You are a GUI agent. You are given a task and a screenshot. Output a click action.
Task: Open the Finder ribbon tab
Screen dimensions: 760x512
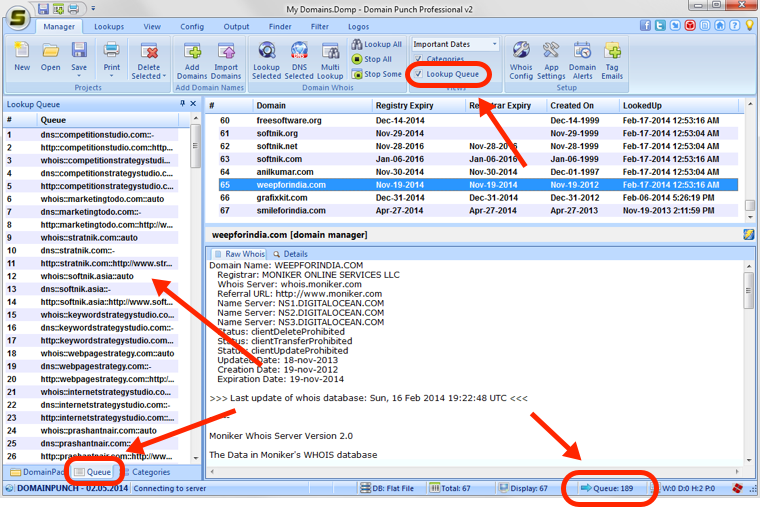[280, 27]
